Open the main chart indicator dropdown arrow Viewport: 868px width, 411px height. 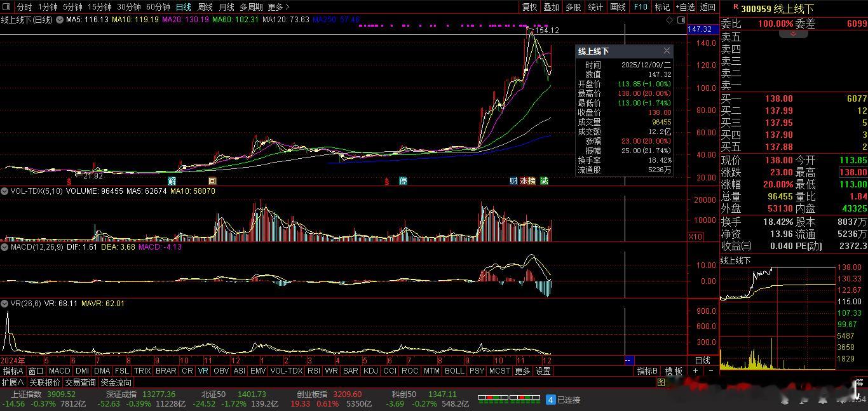pyautogui.click(x=60, y=20)
